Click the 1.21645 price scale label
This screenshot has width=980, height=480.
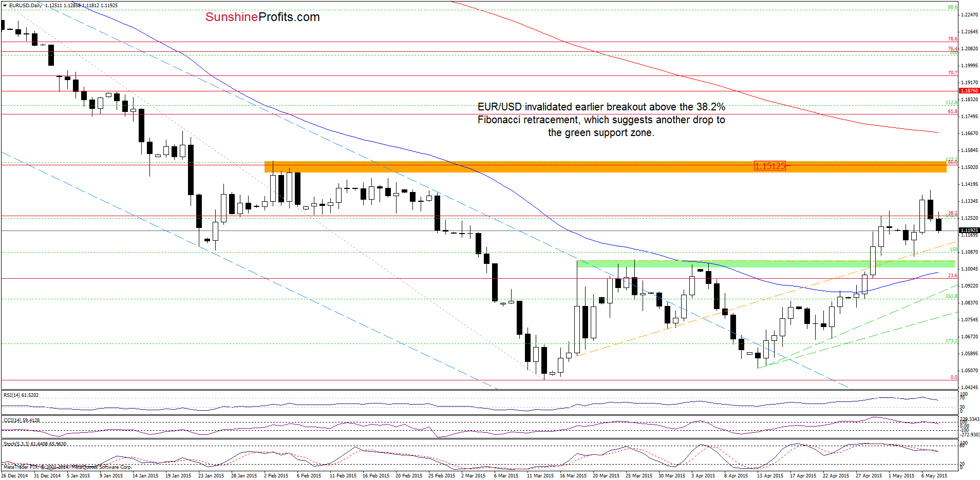[970, 32]
